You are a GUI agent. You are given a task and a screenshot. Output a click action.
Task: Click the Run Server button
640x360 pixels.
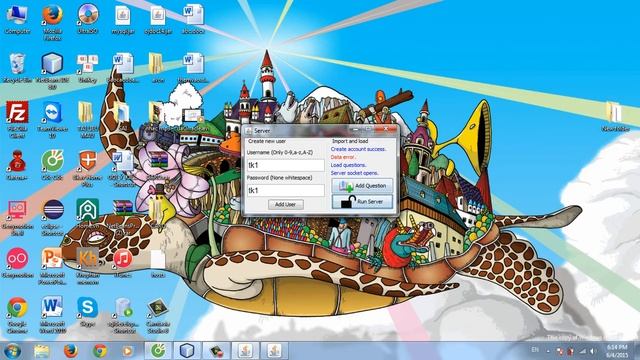pos(362,202)
